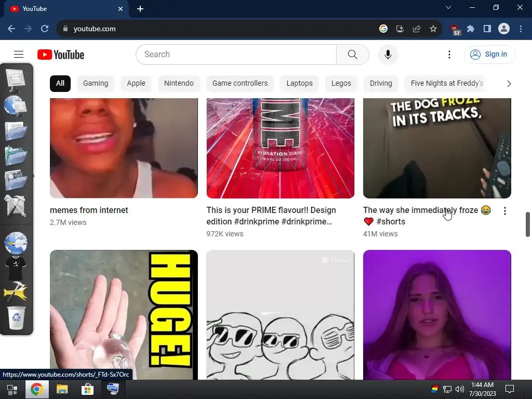This screenshot has width=532, height=399.
Task: Select the Game controllers chip
Action: click(240, 84)
